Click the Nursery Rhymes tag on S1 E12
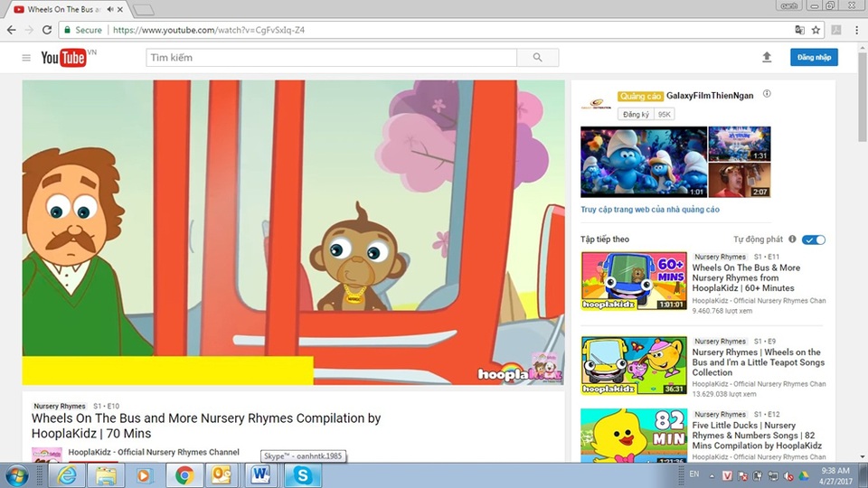 point(720,415)
